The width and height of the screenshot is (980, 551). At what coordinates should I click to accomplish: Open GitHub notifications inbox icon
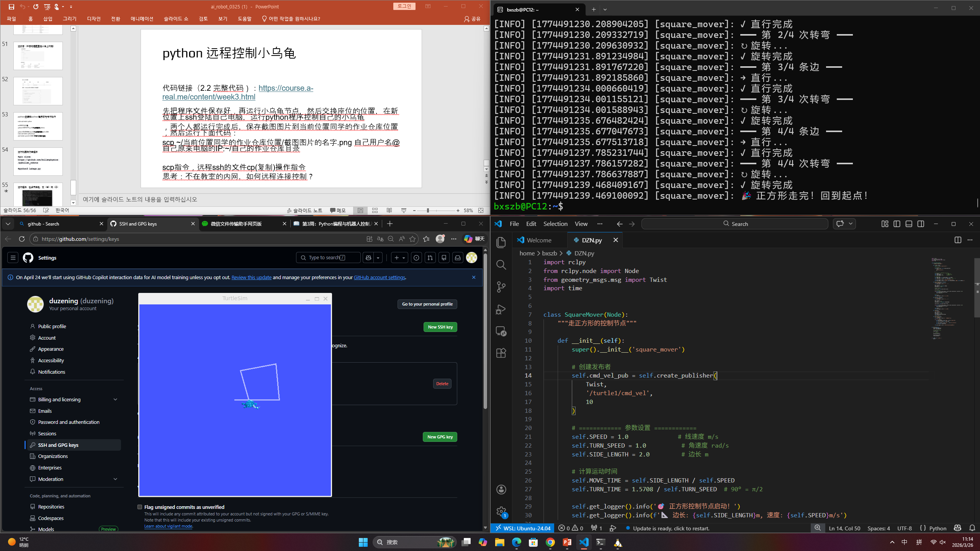(x=458, y=258)
